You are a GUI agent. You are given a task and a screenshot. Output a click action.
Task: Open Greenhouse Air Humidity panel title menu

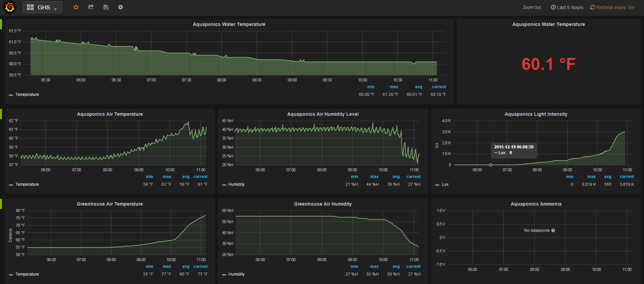tap(323, 204)
